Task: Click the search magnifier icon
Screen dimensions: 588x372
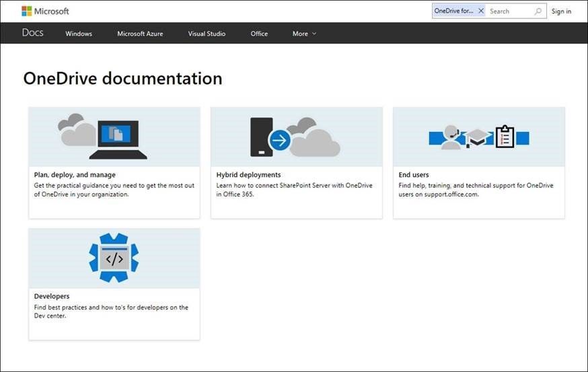Action: (x=538, y=11)
